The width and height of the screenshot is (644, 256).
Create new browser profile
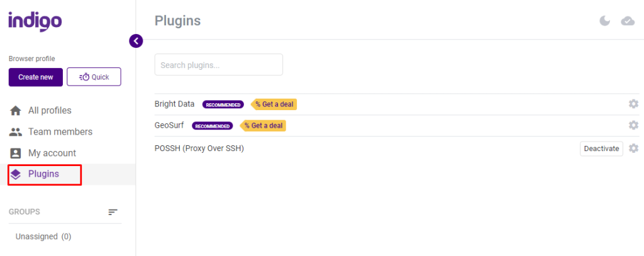[x=36, y=77]
